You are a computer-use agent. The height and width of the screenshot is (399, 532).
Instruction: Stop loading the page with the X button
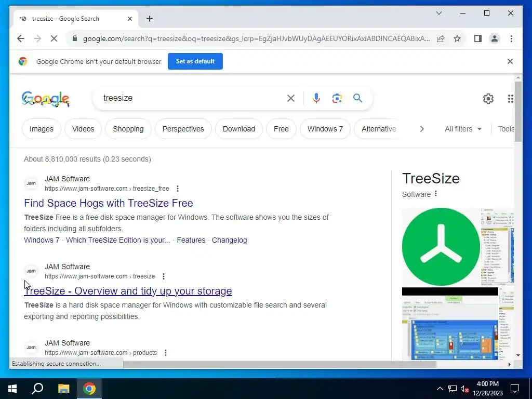[54, 38]
